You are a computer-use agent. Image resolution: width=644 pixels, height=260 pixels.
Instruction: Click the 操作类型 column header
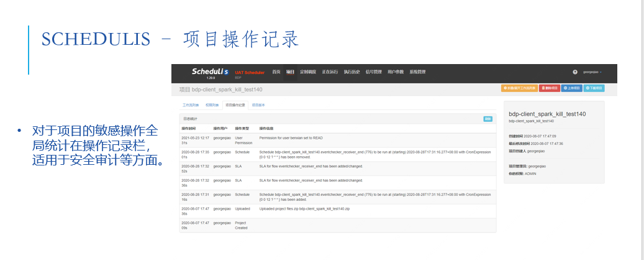click(241, 128)
